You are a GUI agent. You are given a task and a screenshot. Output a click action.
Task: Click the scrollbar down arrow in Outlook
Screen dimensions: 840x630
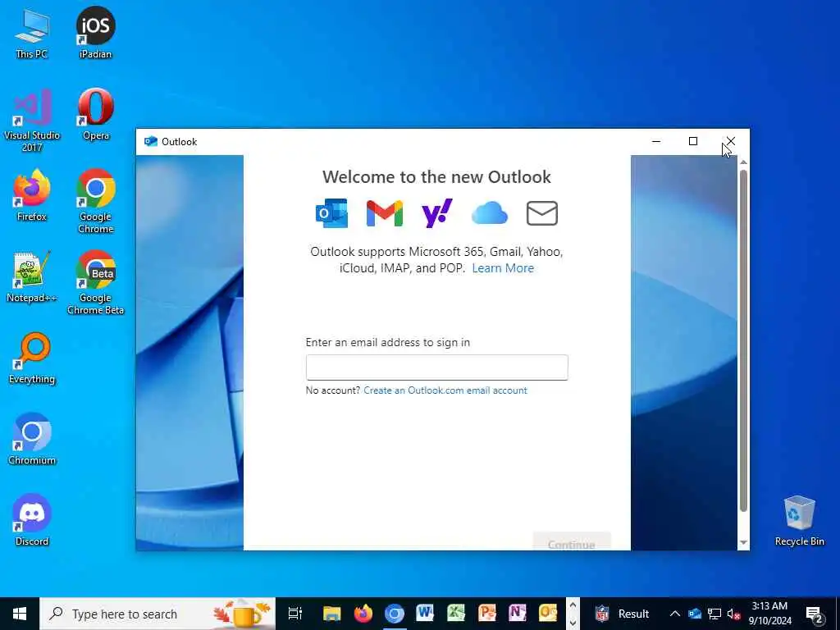pyautogui.click(x=743, y=543)
